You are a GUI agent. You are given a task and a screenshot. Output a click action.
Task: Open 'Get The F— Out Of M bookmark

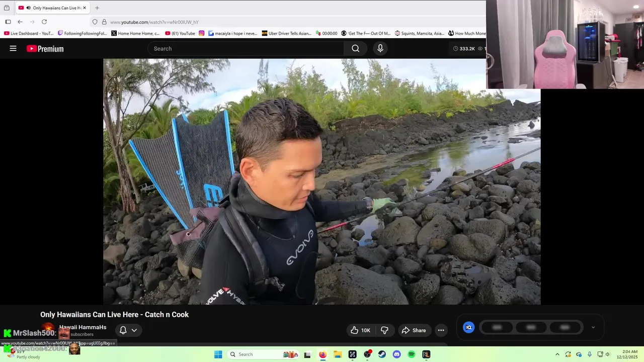tap(366, 34)
